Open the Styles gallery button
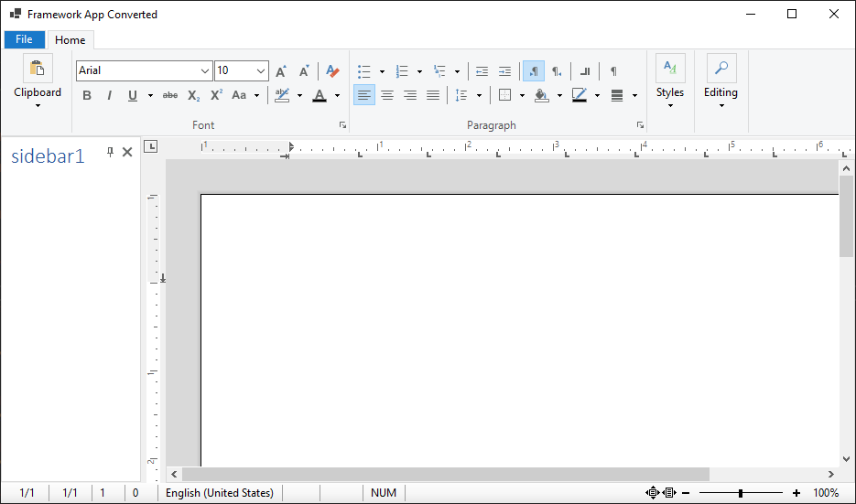The image size is (856, 504). click(x=670, y=81)
